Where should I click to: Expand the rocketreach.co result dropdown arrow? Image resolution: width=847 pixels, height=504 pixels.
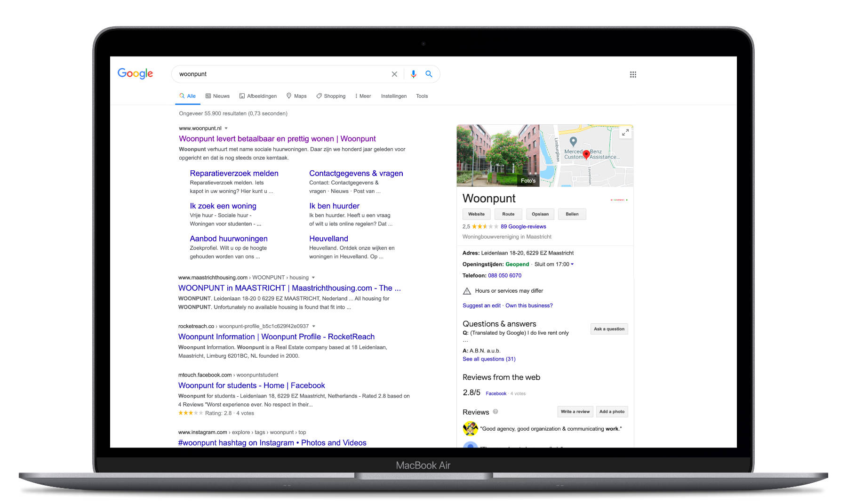(x=313, y=326)
